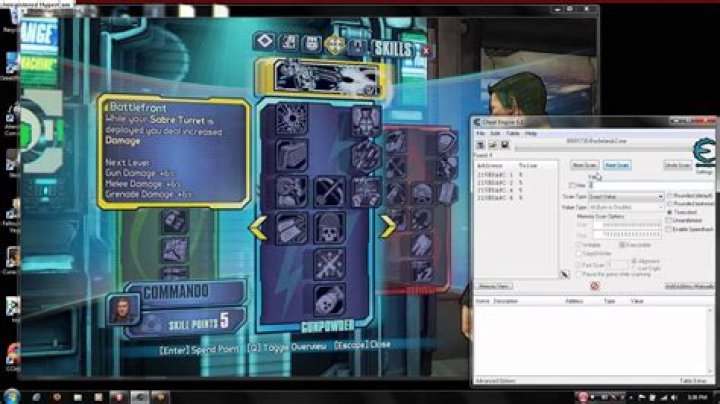Click the open process icon in Cheat Engine
The height and width of the screenshot is (404, 720).
point(480,145)
